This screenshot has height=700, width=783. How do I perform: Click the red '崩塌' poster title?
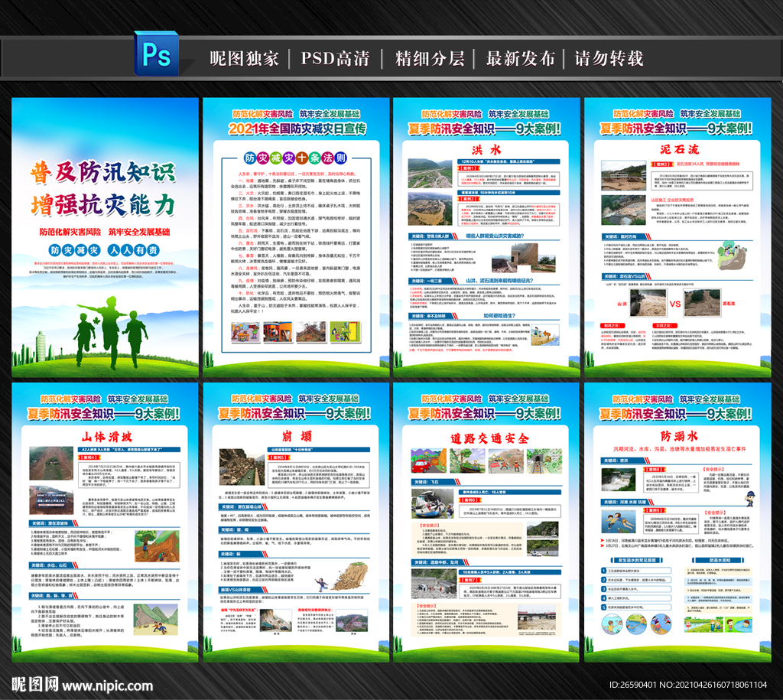click(297, 436)
